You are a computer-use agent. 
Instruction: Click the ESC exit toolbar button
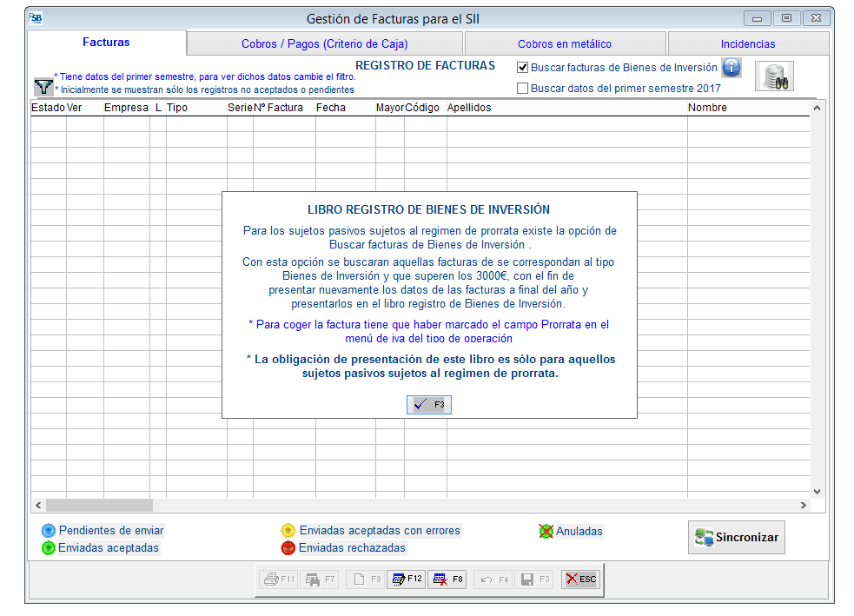coord(580,579)
